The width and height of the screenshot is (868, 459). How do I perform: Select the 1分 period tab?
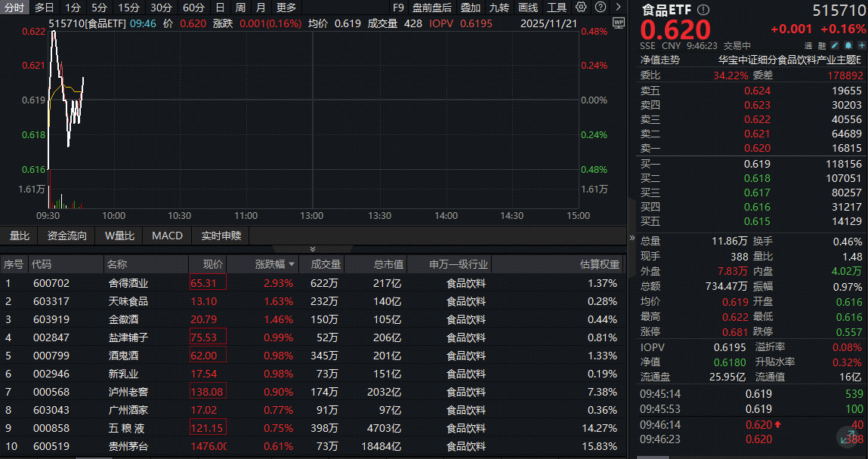click(x=73, y=8)
